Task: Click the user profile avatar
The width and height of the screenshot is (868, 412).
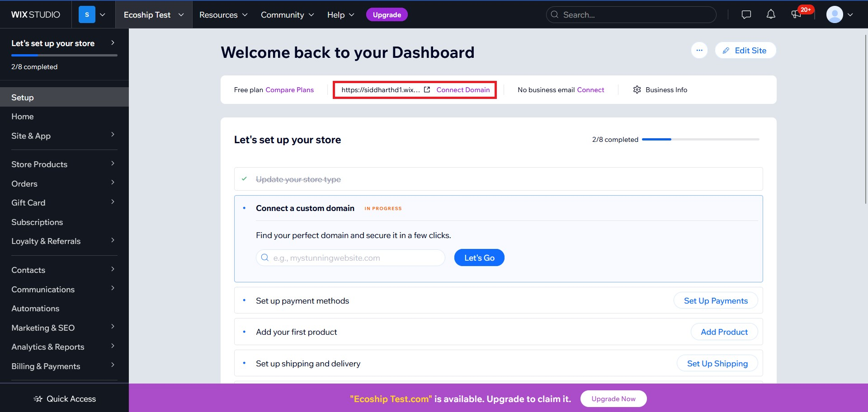Action: 835,14
